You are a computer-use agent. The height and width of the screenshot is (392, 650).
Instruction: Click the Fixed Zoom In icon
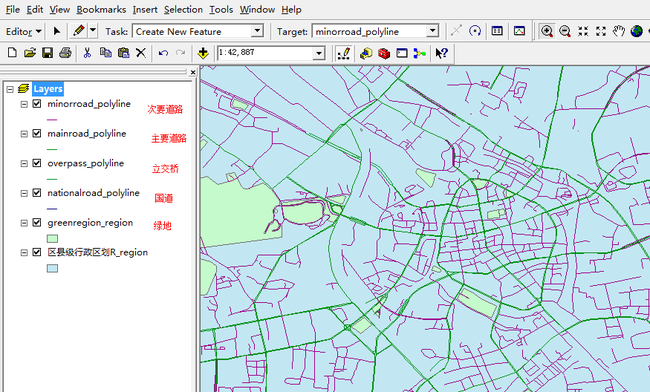[x=583, y=31]
